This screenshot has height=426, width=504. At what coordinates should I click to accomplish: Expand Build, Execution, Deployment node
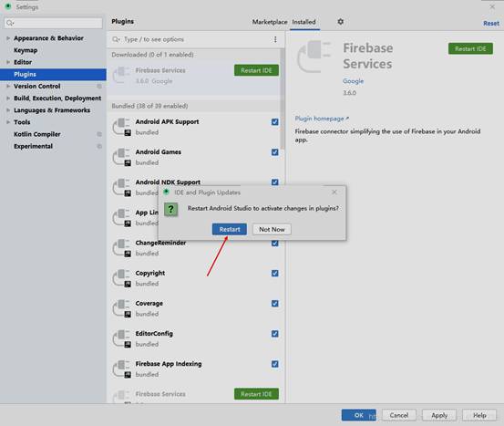(x=8, y=99)
